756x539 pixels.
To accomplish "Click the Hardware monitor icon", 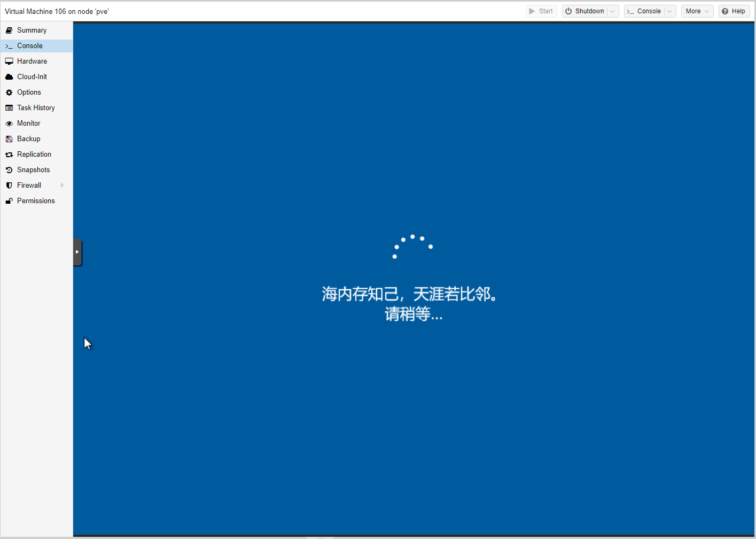I will [9, 61].
